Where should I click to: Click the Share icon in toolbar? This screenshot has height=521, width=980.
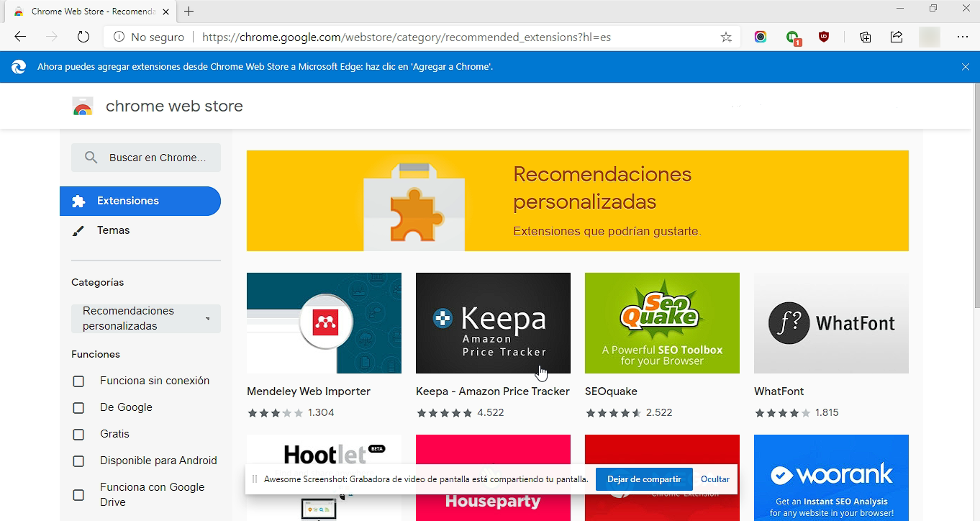pyautogui.click(x=897, y=37)
